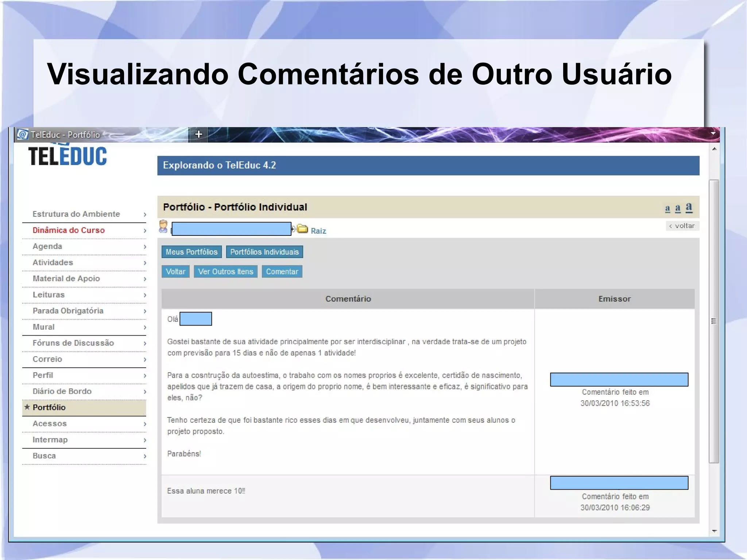Click the 'Parabéns!' comment line

pyautogui.click(x=184, y=454)
